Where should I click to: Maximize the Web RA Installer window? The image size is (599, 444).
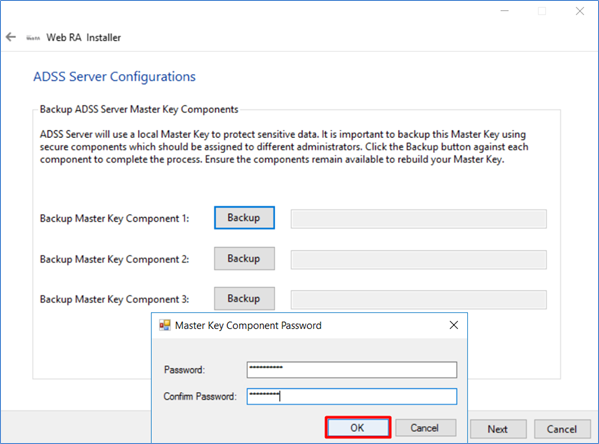coord(542,11)
